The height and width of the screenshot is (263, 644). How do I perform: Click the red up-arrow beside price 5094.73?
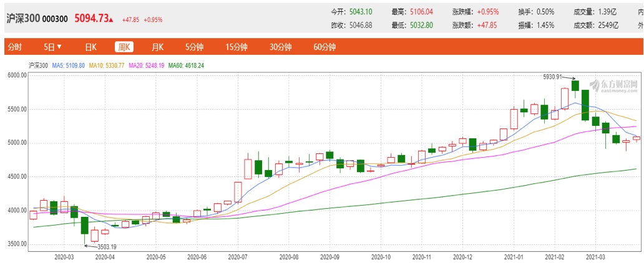[111, 19]
